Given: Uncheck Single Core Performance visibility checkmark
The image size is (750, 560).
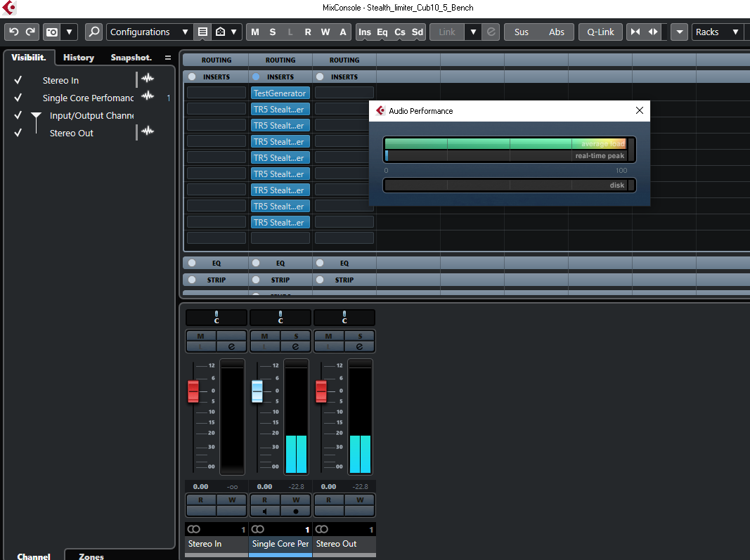Looking at the screenshot, I should (18, 98).
